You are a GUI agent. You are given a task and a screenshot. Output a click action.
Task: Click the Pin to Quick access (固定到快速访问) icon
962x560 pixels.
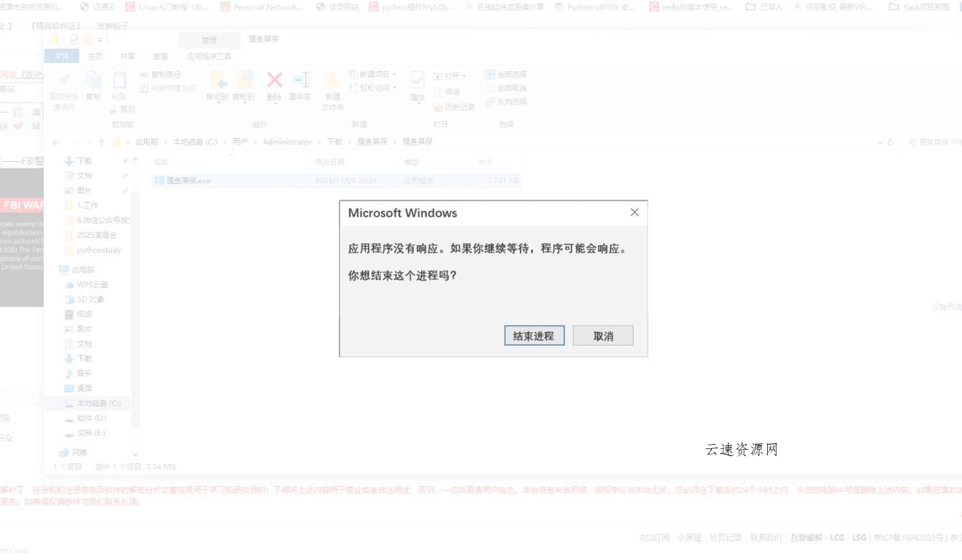(64, 80)
